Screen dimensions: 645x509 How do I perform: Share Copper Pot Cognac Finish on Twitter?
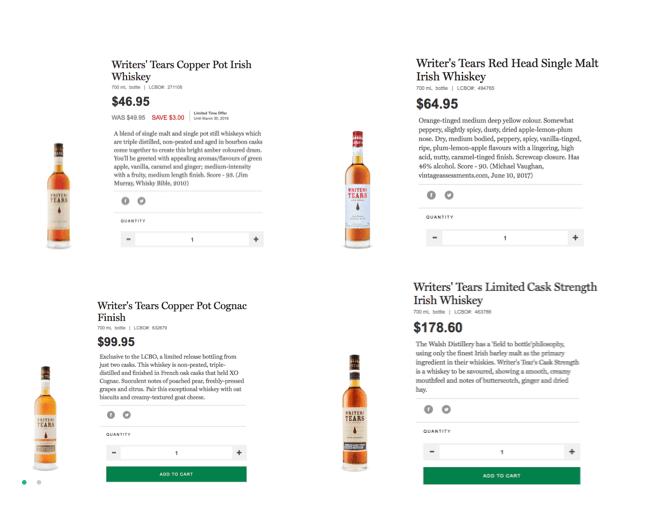click(x=127, y=415)
